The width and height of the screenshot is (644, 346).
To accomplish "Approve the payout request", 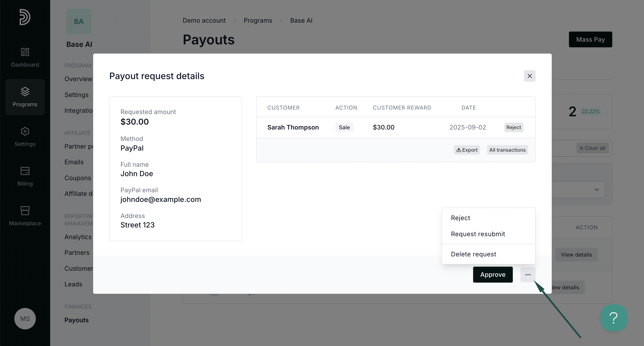I will tap(493, 275).
